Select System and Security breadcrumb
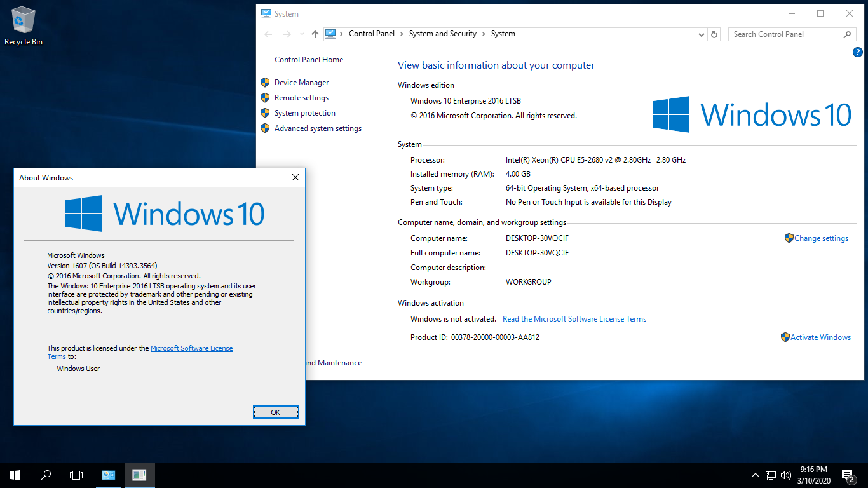The width and height of the screenshot is (868, 488). pyautogui.click(x=443, y=34)
